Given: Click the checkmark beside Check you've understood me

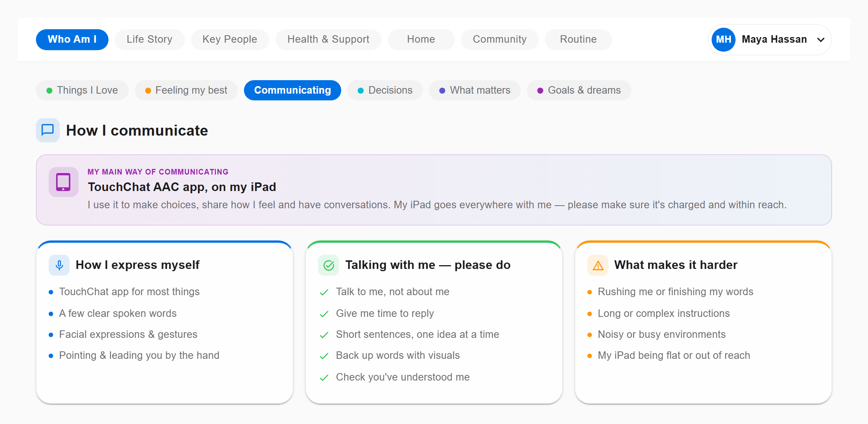Looking at the screenshot, I should pyautogui.click(x=324, y=378).
